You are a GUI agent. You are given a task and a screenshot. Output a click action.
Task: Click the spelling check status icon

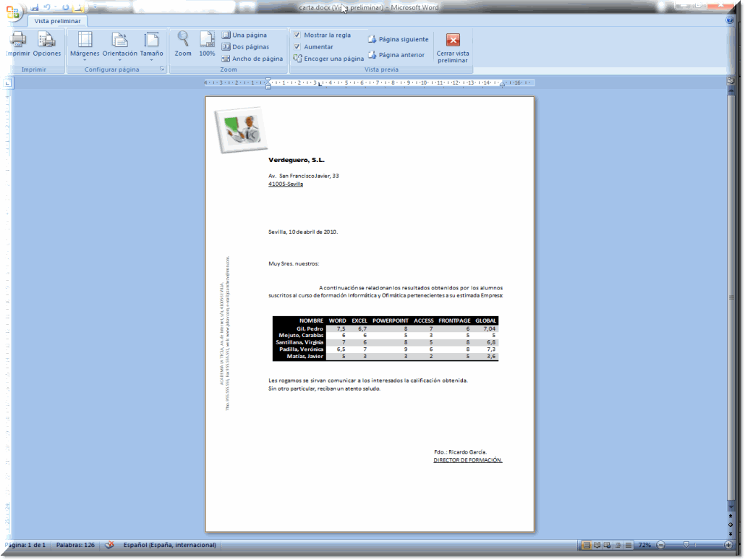pyautogui.click(x=110, y=545)
